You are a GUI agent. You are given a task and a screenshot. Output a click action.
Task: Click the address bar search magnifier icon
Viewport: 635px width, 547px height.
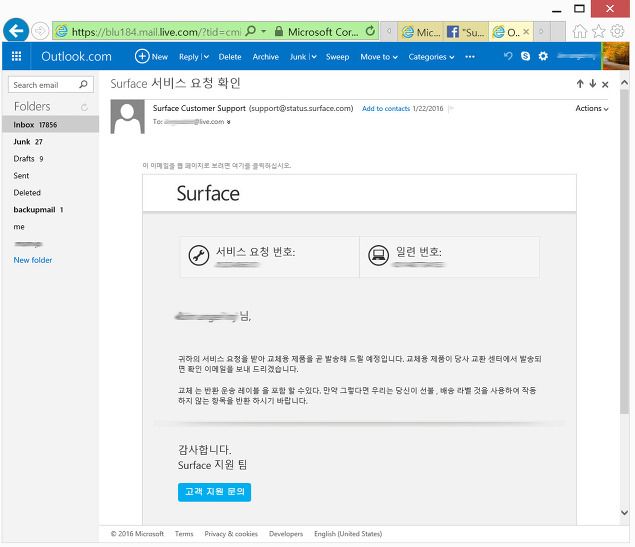tap(251, 31)
